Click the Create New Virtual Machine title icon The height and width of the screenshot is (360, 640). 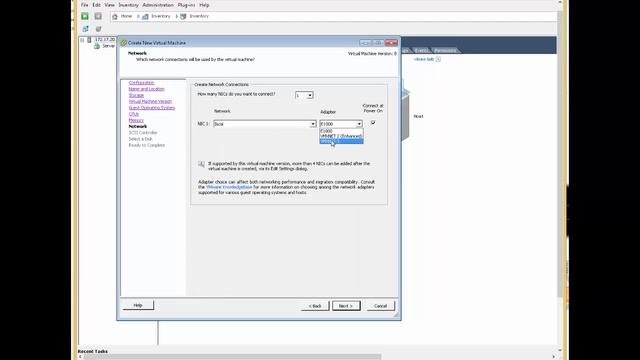coord(124,42)
